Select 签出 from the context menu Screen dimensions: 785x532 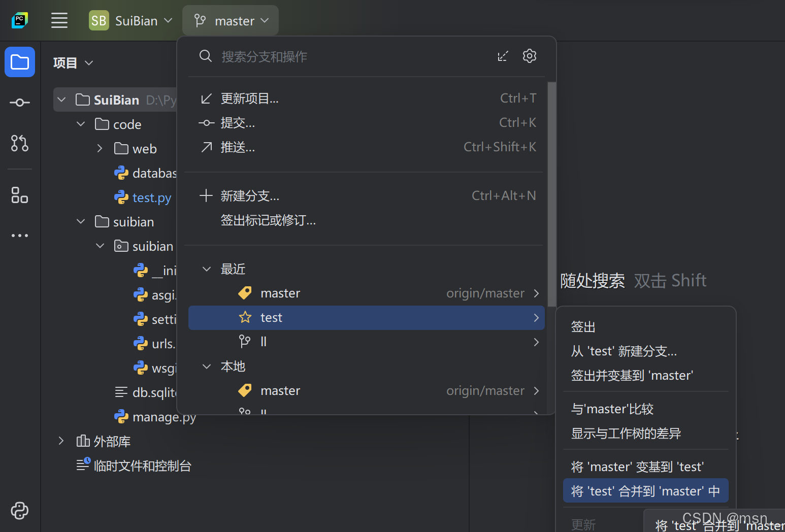583,326
